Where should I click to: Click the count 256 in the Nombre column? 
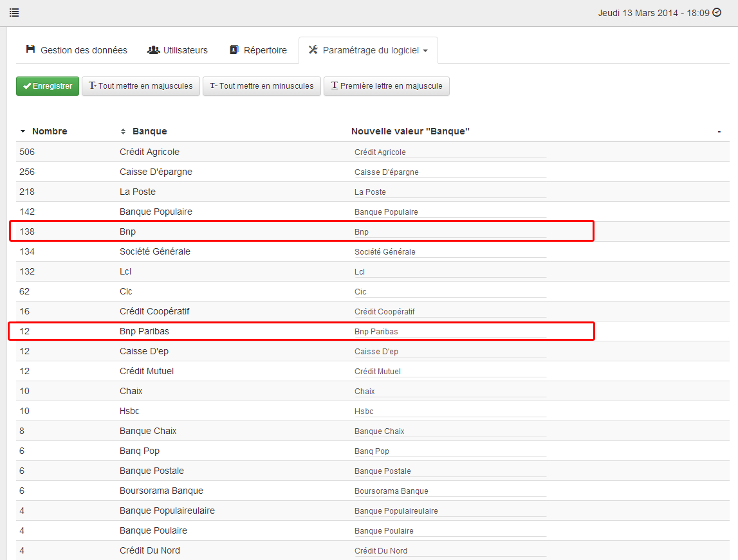point(27,172)
